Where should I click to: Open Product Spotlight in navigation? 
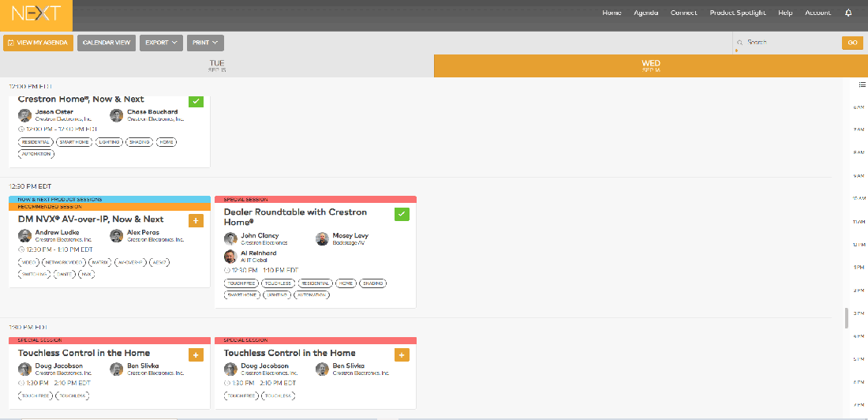[738, 13]
